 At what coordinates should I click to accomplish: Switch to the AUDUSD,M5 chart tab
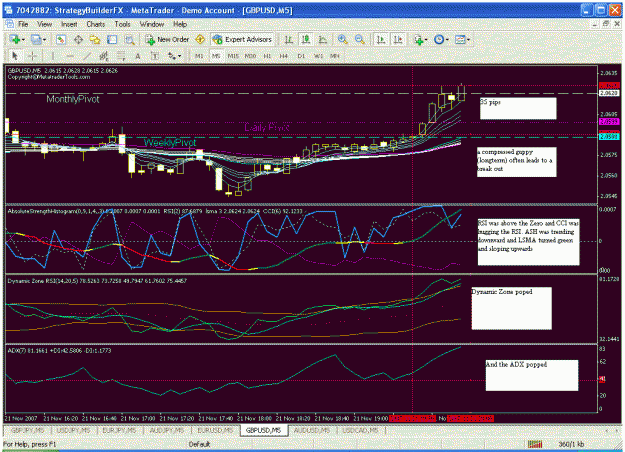[312, 430]
